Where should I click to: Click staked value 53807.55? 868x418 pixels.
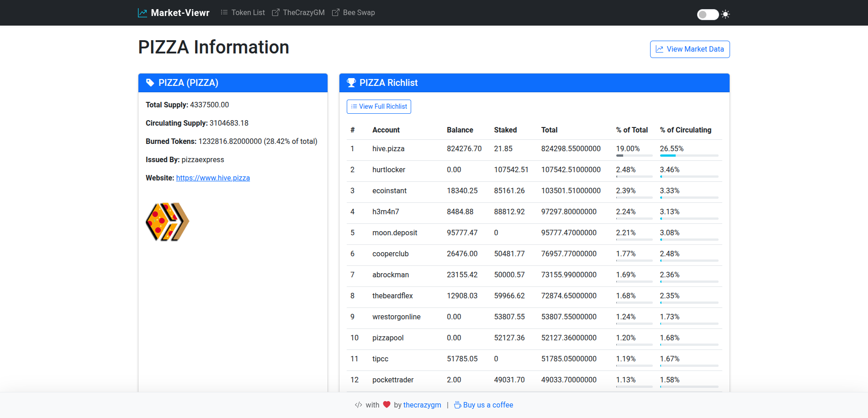[509, 317]
